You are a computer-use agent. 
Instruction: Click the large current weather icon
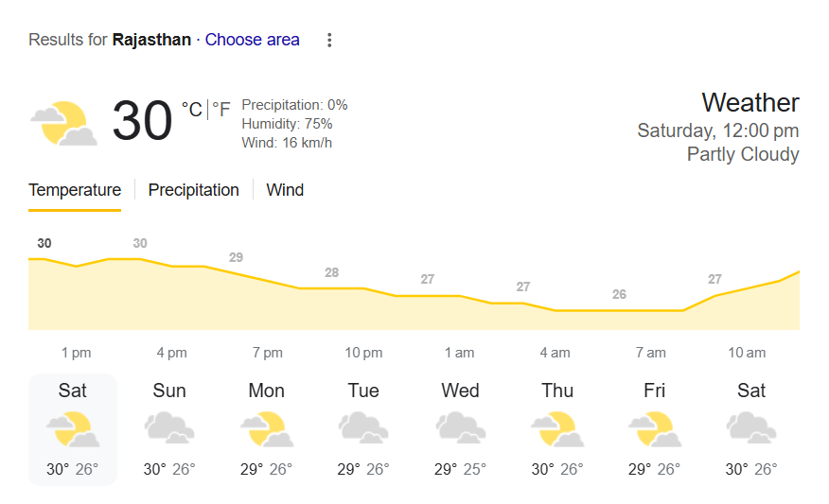coord(63,123)
